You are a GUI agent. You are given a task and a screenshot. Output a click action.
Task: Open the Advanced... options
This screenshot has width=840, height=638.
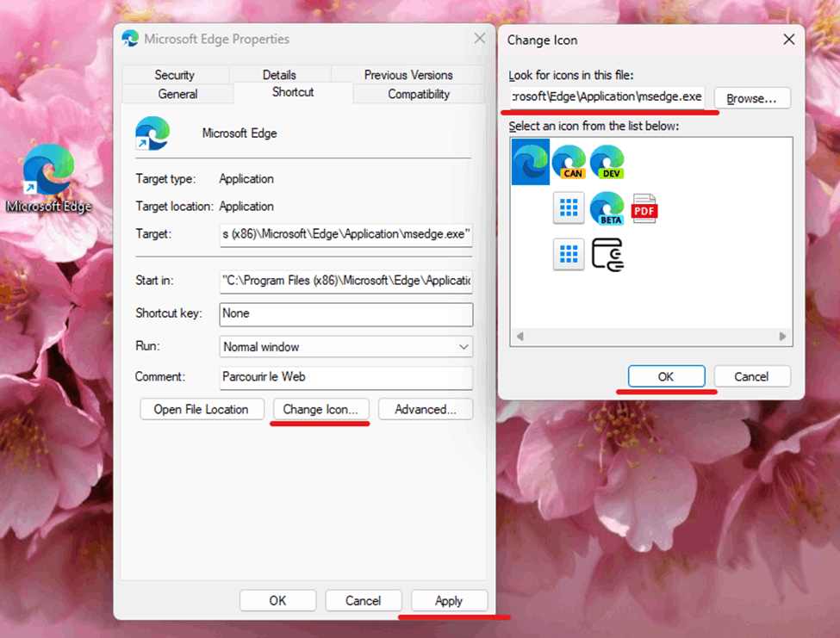tap(426, 410)
